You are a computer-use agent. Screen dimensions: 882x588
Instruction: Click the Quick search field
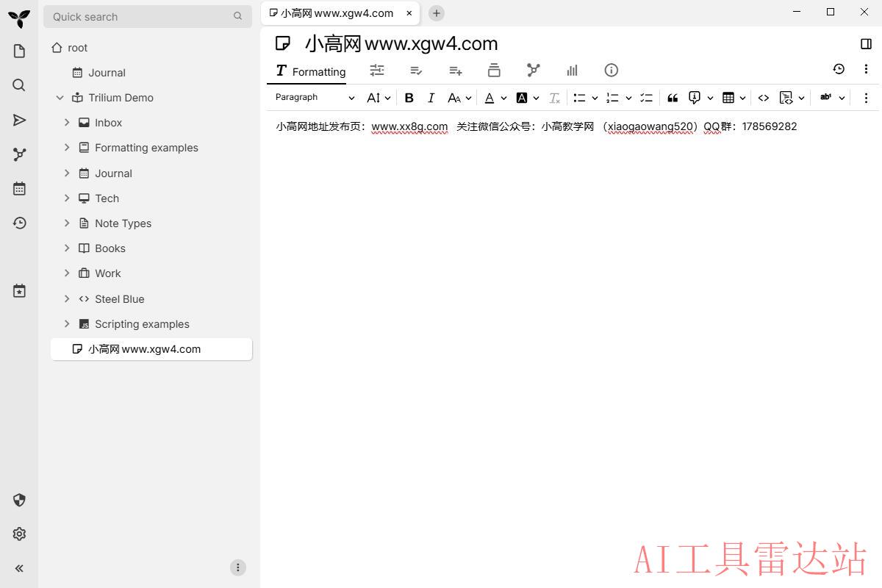(148, 16)
